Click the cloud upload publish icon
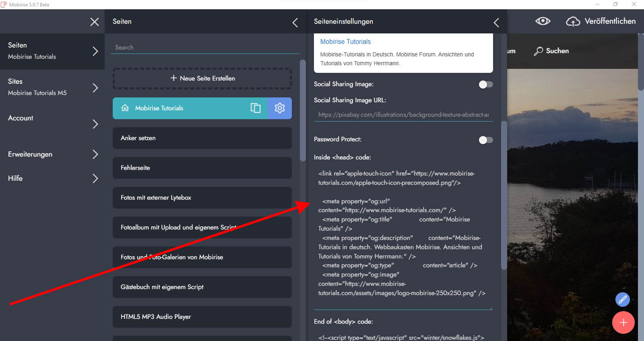 [x=573, y=21]
